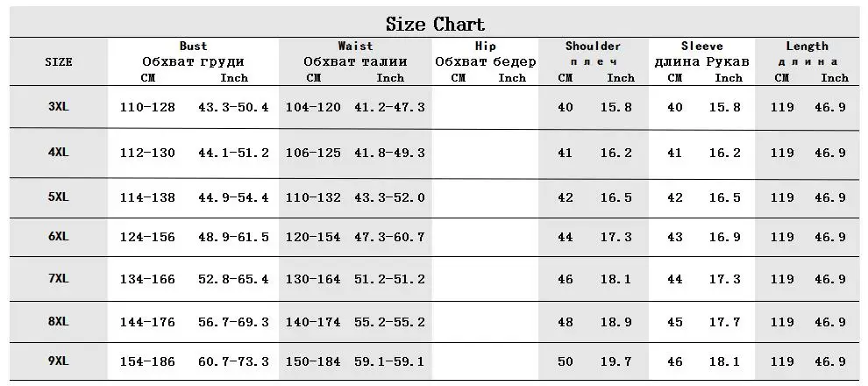Click the Bust column header
868x386 pixels.
click(x=193, y=46)
